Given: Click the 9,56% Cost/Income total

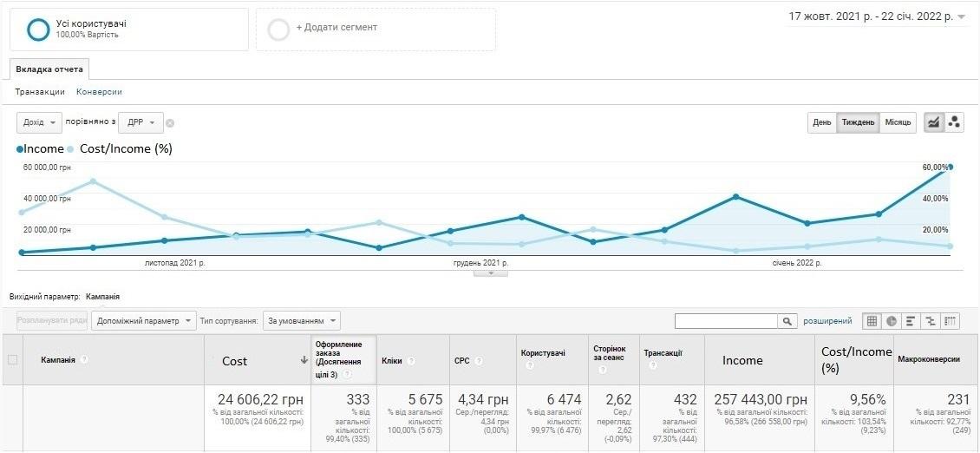Looking at the screenshot, I should (x=866, y=399).
